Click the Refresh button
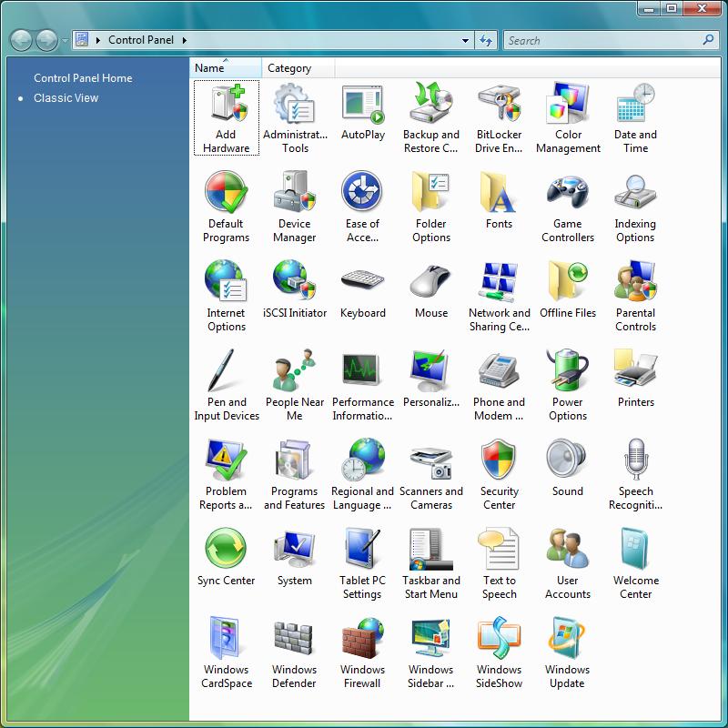The image size is (728, 728). pyautogui.click(x=486, y=40)
